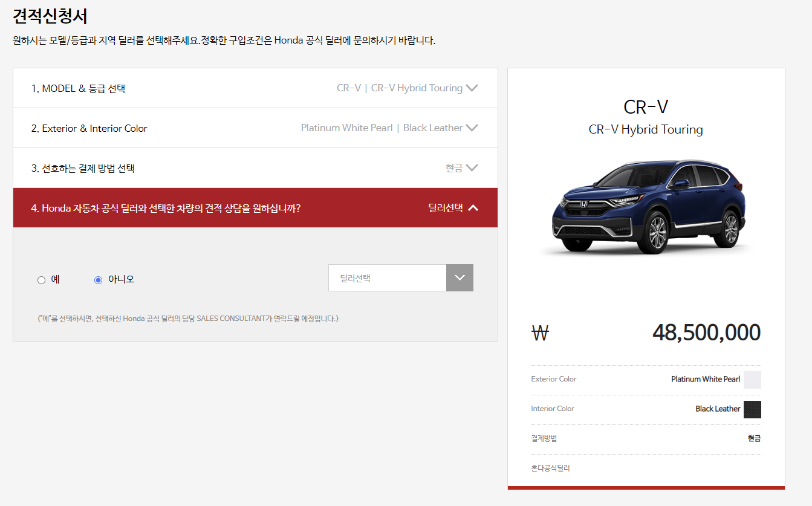Click the red step 4 dealer consultation header
812x506 pixels.
pyautogui.click(x=255, y=208)
